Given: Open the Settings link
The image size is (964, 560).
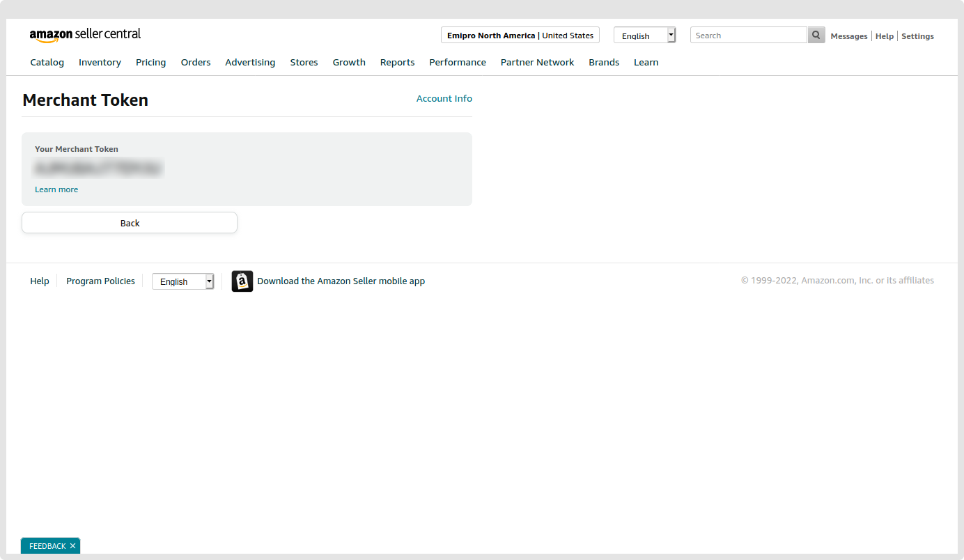Looking at the screenshot, I should click(x=918, y=36).
